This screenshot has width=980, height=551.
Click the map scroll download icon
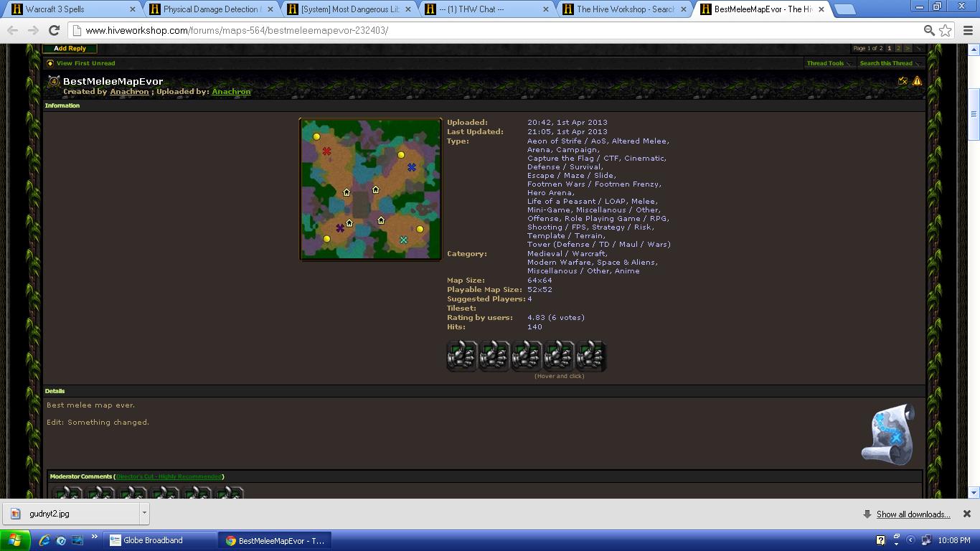889,434
